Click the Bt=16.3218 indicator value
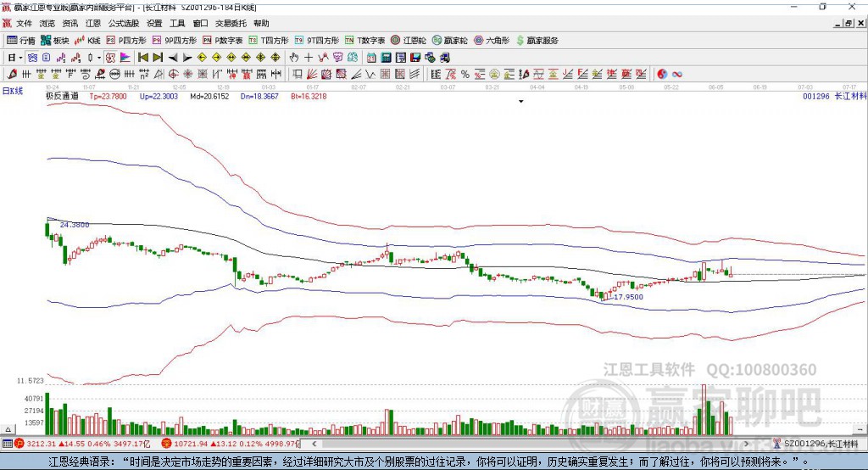Viewport: 868px width, 470px height. (x=309, y=96)
